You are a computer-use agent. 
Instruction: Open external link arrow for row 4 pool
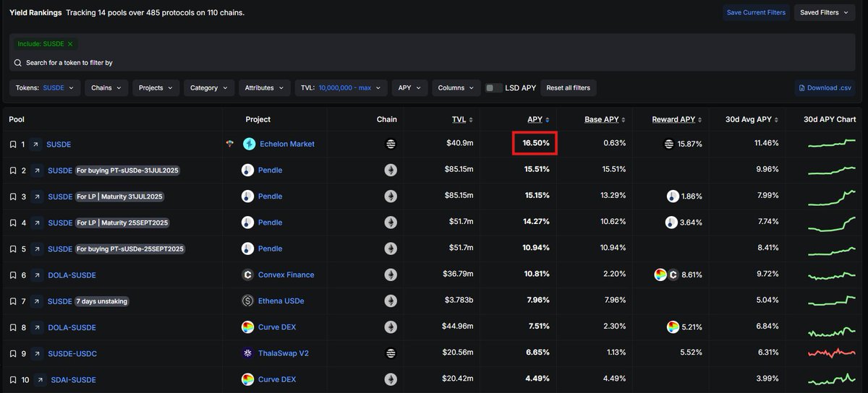pyautogui.click(x=35, y=223)
